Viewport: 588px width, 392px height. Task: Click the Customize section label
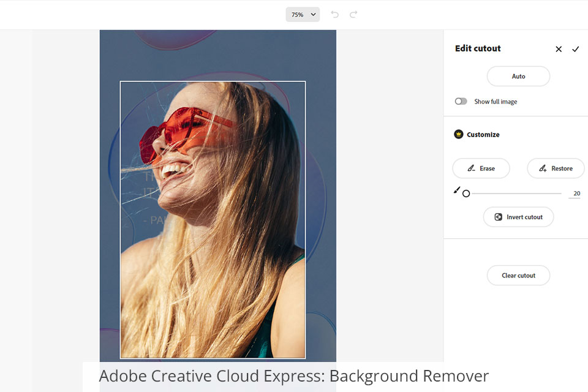coord(483,134)
